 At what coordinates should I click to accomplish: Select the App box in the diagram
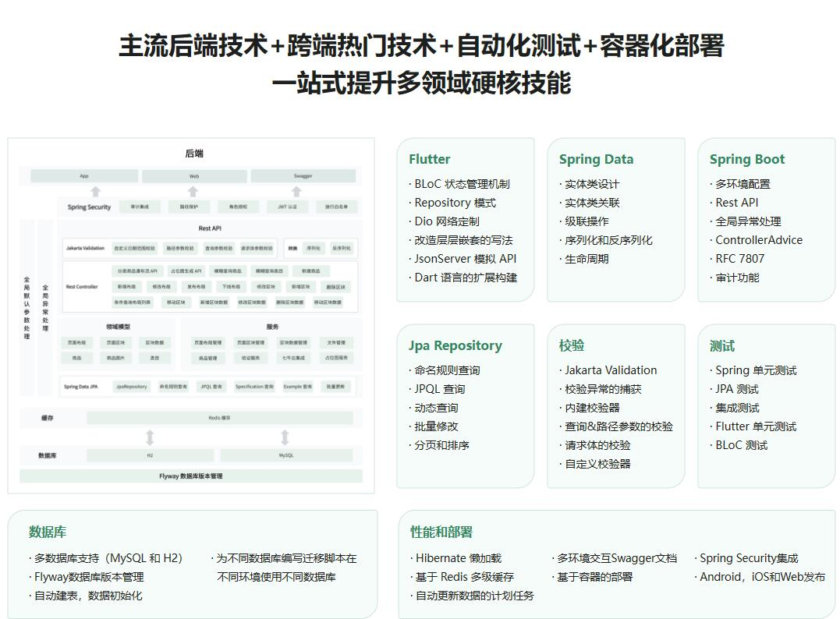84,176
